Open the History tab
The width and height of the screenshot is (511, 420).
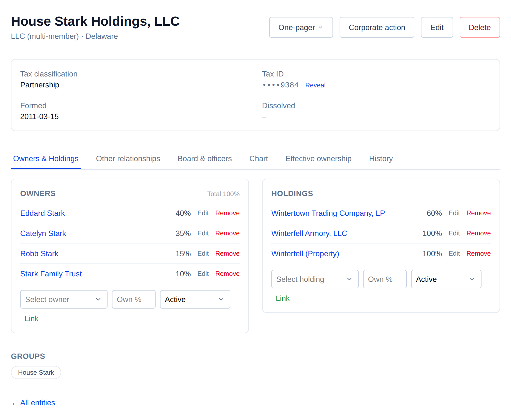381,159
